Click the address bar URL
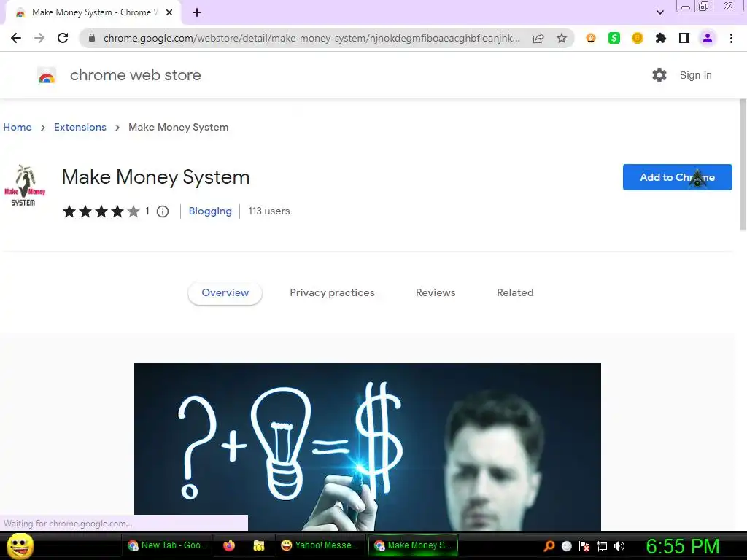Image resolution: width=747 pixels, height=560 pixels. point(311,38)
